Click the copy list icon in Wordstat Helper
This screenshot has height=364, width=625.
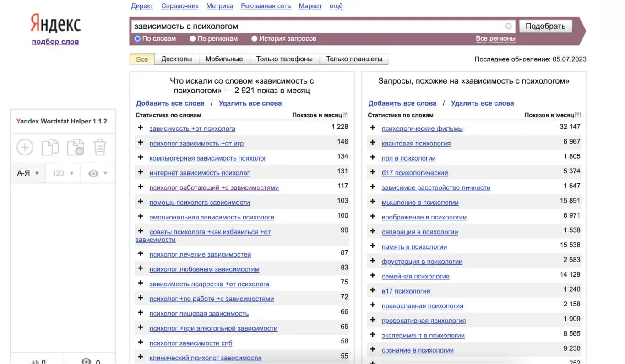pos(50,147)
